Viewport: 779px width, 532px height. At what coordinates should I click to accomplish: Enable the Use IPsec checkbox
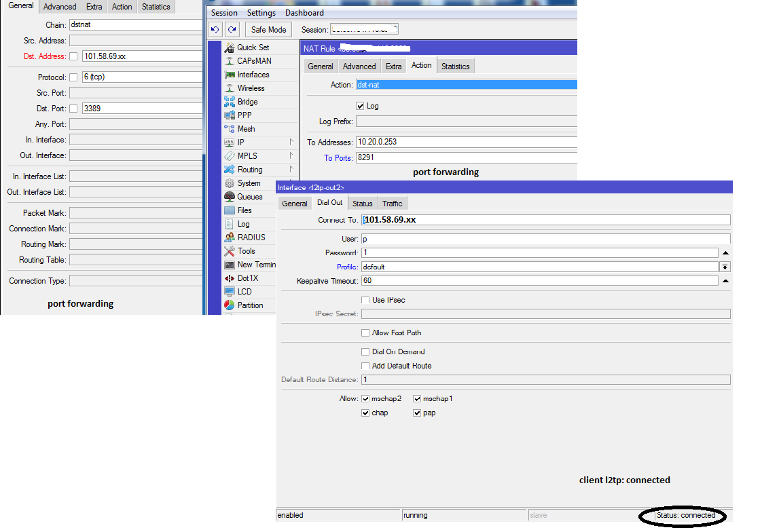point(365,300)
